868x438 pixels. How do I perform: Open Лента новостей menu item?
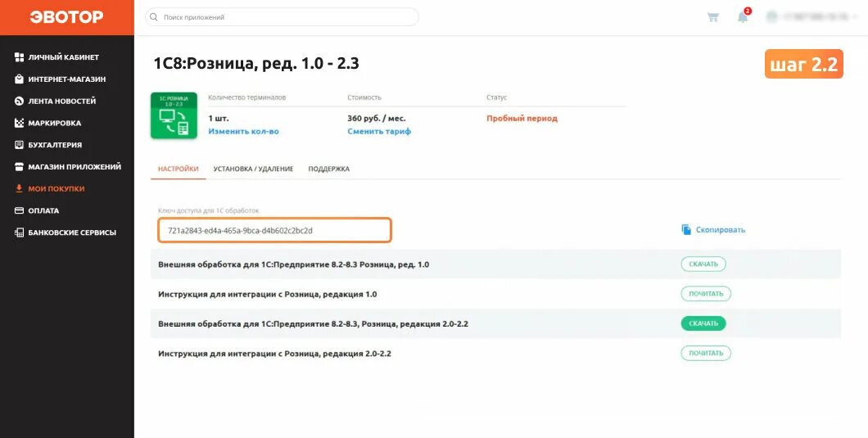pos(62,102)
